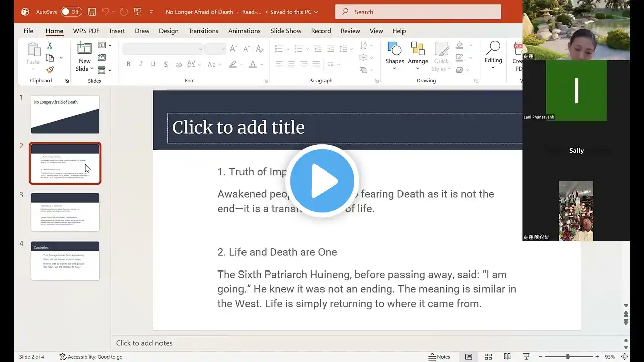The image size is (644, 362).
Task: Expand the Paste options arrow
Action: point(33,69)
